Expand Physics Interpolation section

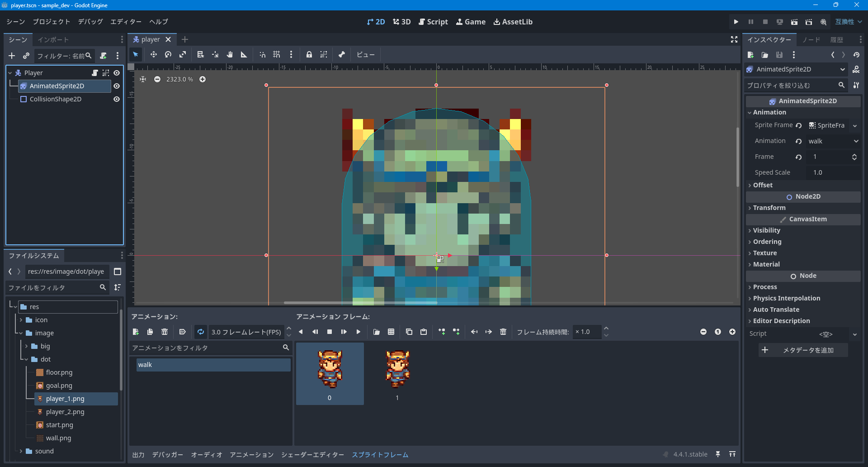(x=786, y=298)
